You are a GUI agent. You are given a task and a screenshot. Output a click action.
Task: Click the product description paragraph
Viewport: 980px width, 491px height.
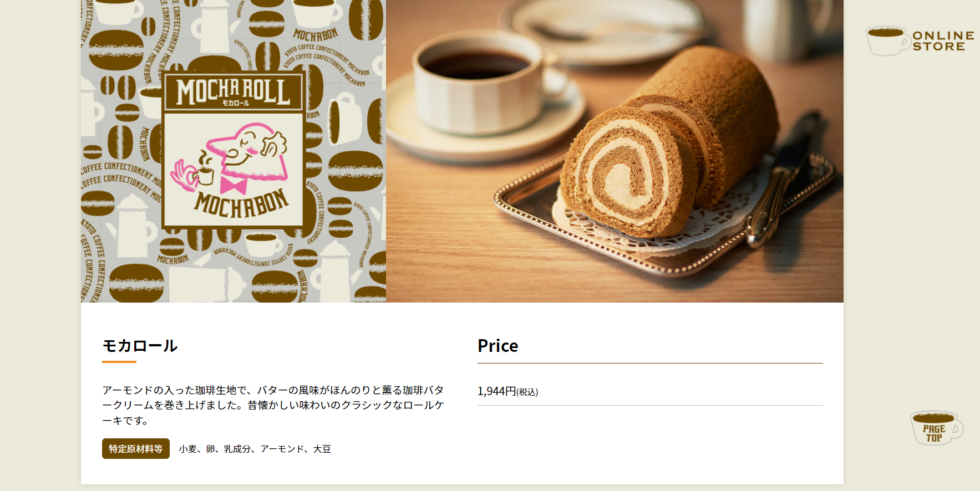[273, 405]
